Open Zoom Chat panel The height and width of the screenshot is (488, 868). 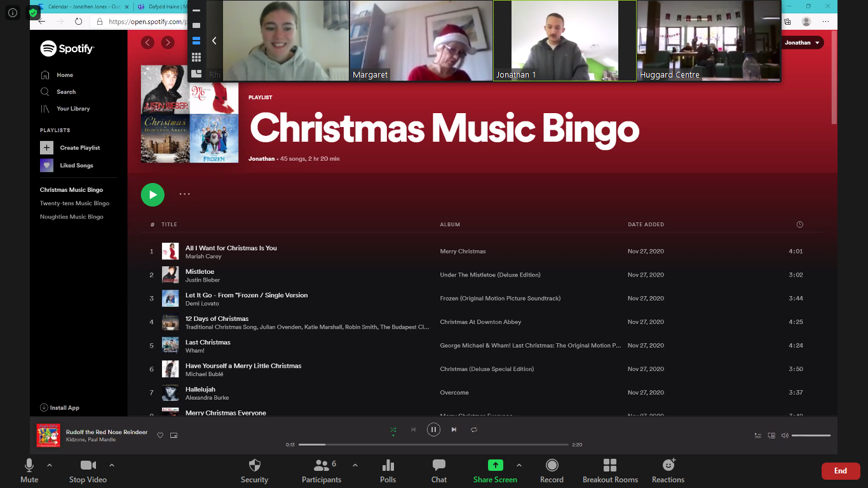point(439,471)
